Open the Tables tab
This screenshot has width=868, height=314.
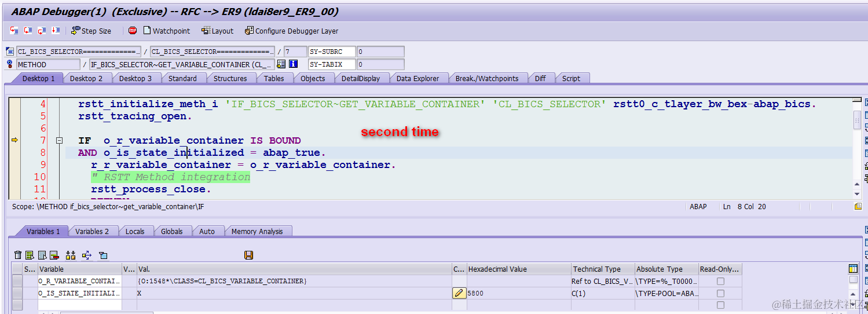[x=274, y=78]
